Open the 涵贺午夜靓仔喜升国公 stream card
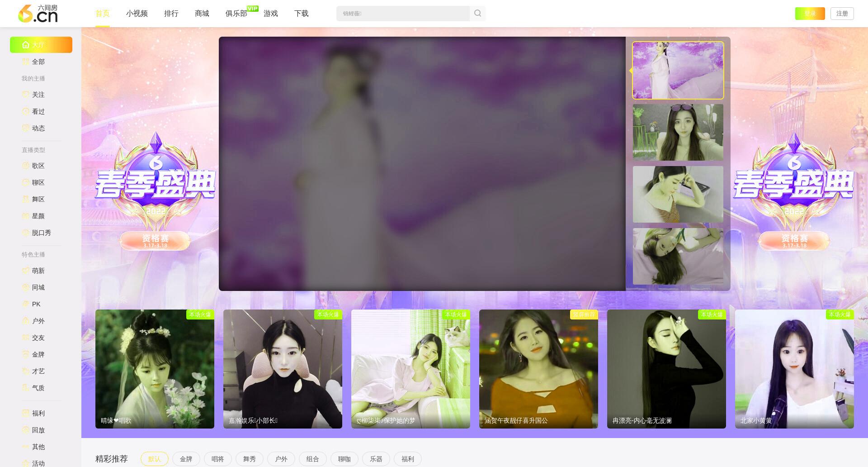This screenshot has width=868, height=467. click(538, 369)
